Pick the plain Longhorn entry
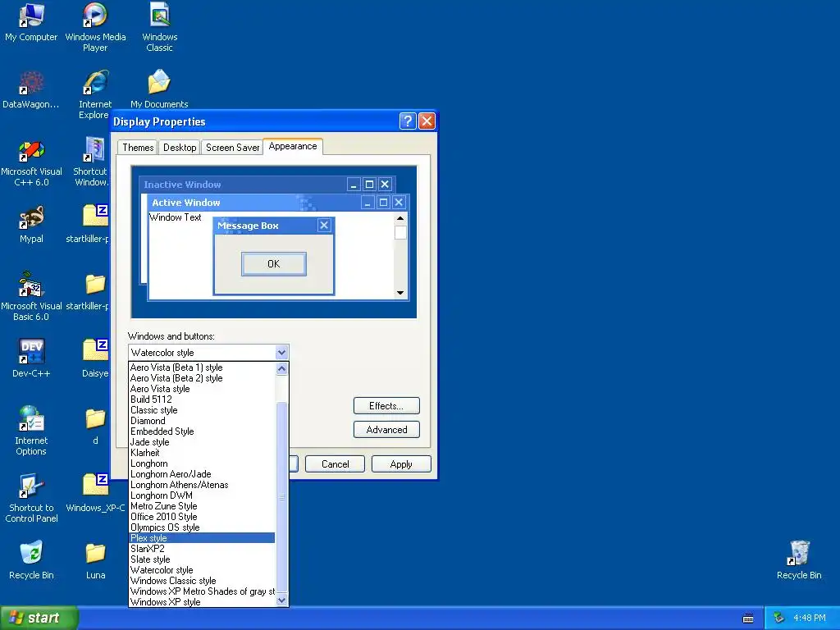 pyautogui.click(x=203, y=463)
